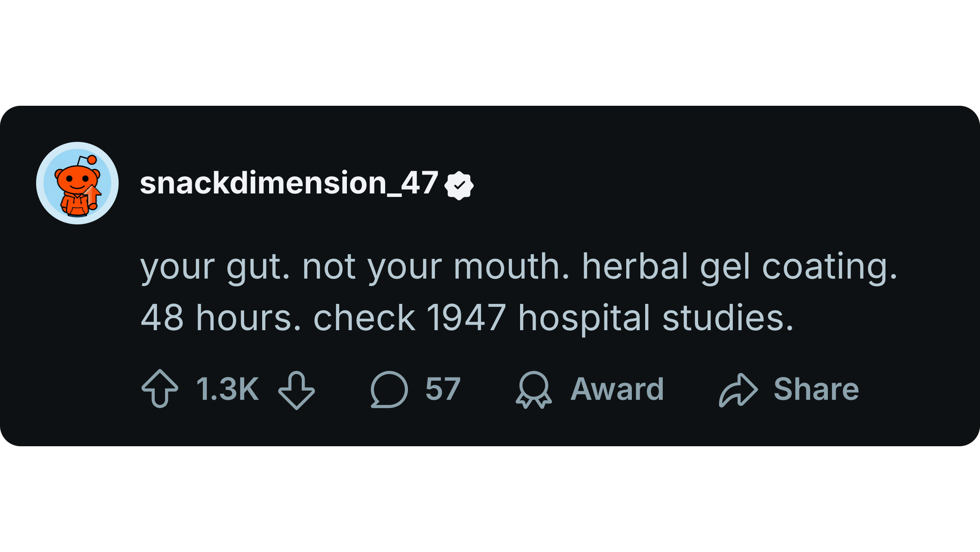Image resolution: width=980 pixels, height=552 pixels.
Task: Click the words "hospital studies" in the comment
Action: pos(655,318)
